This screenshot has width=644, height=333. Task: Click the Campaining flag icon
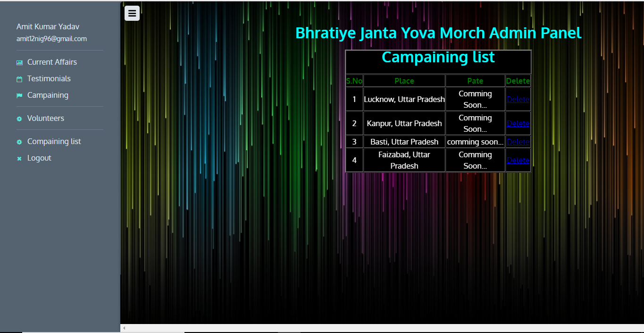[x=19, y=95]
